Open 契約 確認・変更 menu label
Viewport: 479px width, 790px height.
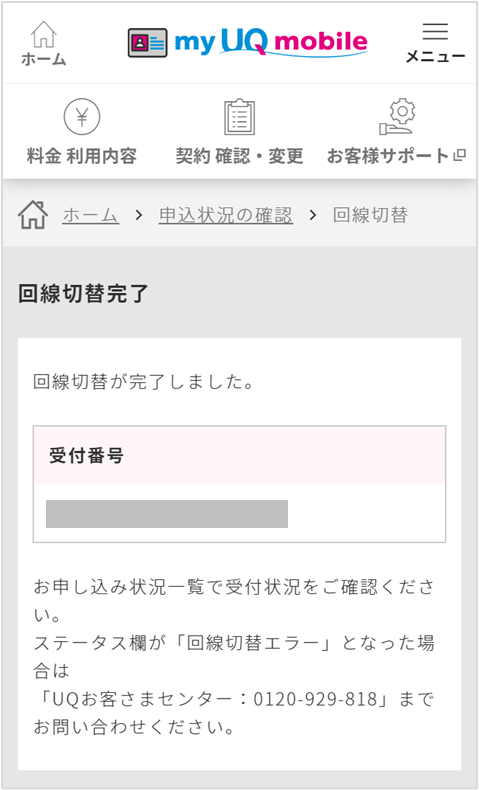pyautogui.click(x=239, y=156)
